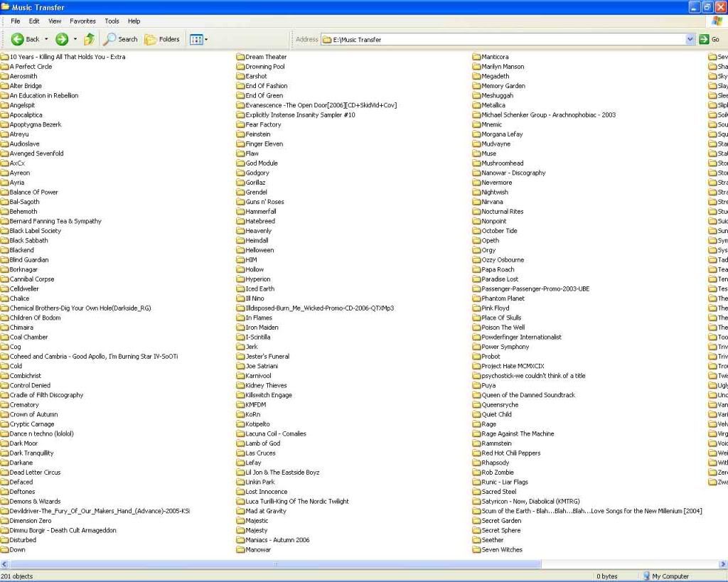This screenshot has width=728, height=582.
Task: Select the Iron Maiden folder icon
Action: pyautogui.click(x=240, y=328)
